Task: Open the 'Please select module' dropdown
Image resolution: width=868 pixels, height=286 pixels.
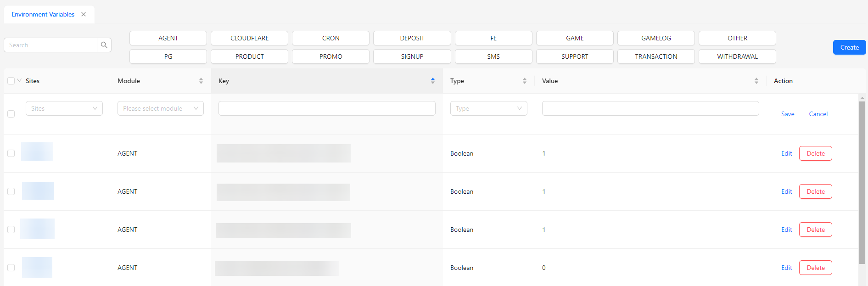Action: [x=160, y=108]
